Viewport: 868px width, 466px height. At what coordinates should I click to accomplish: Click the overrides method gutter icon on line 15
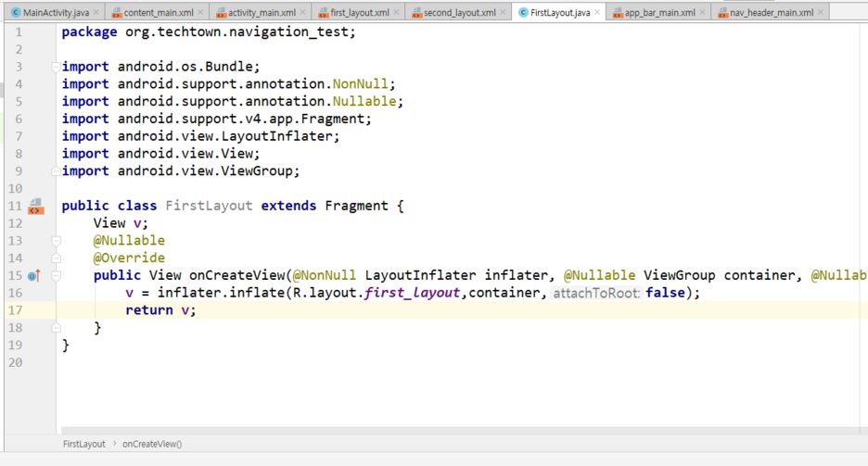click(x=34, y=275)
